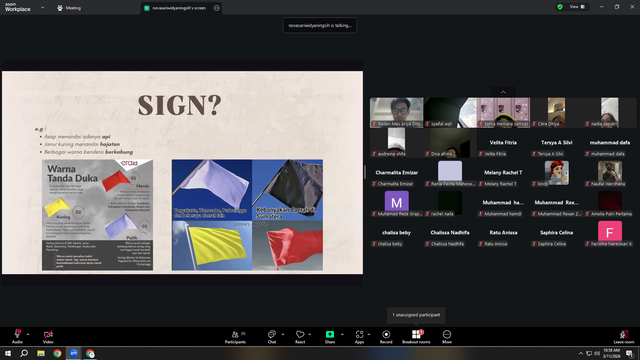Click the green Share screen button
Image resolution: width=640 pixels, height=360 pixels.
[330, 337]
